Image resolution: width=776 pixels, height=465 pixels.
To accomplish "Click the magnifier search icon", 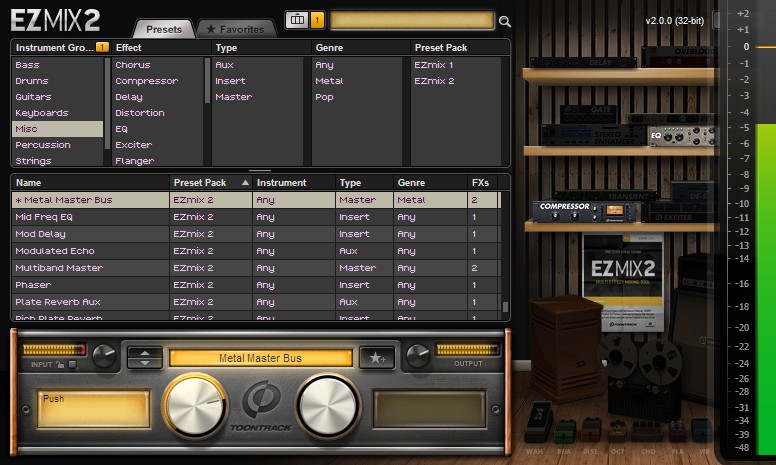I will [504, 21].
